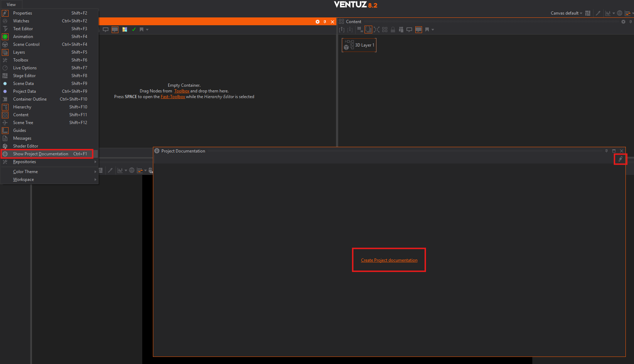Toggle the highlighted comment bubble in Content toolbar
634x364 pixels.
tap(419, 30)
